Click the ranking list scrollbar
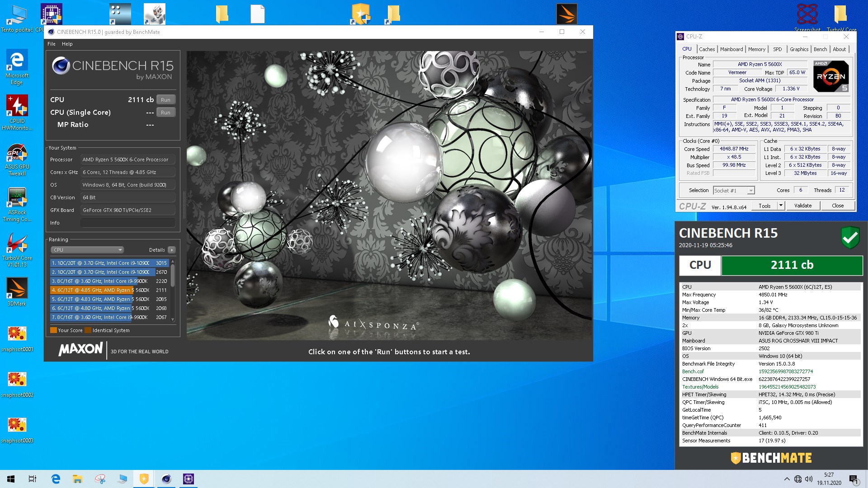The image size is (868, 488). (x=173, y=275)
